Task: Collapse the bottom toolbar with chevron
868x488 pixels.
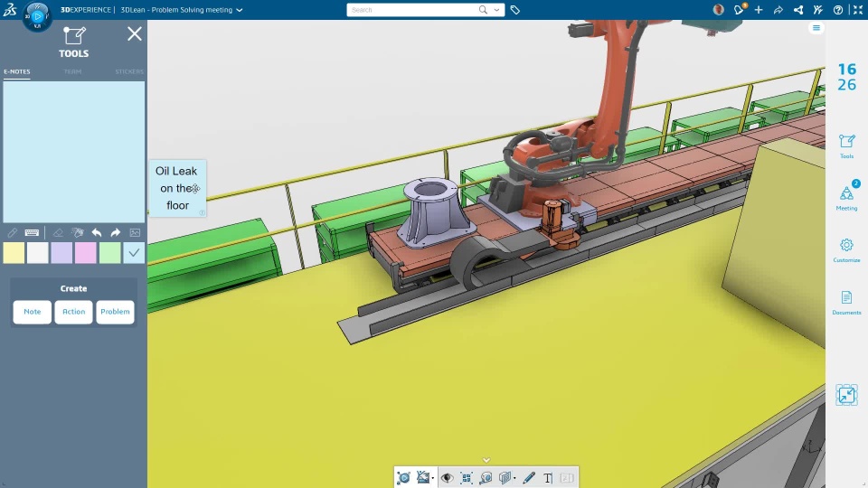Action: pyautogui.click(x=486, y=460)
